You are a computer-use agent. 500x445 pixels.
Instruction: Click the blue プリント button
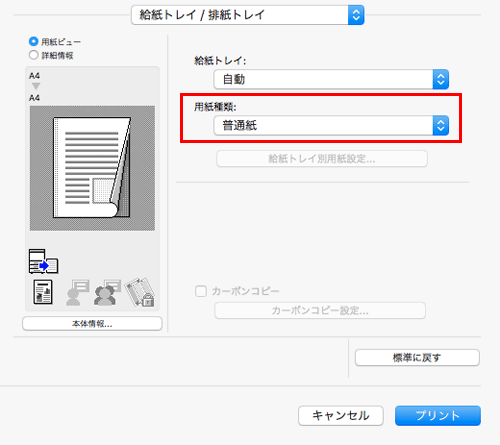pyautogui.click(x=438, y=416)
